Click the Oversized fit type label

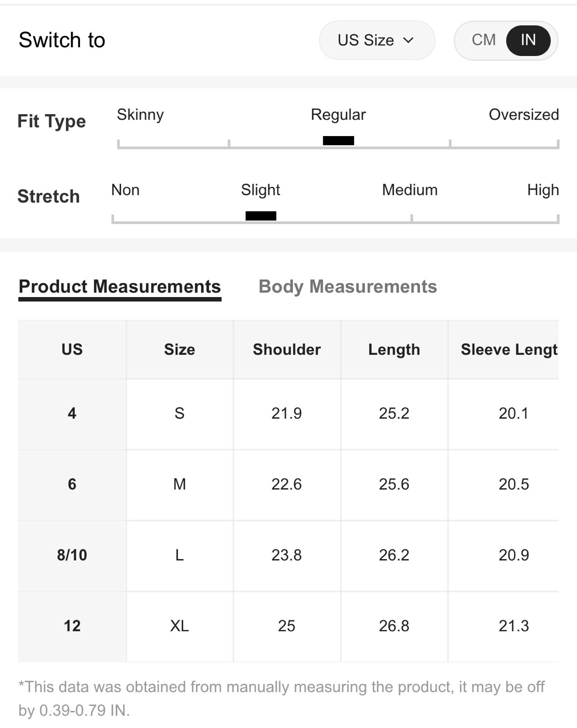(x=524, y=115)
